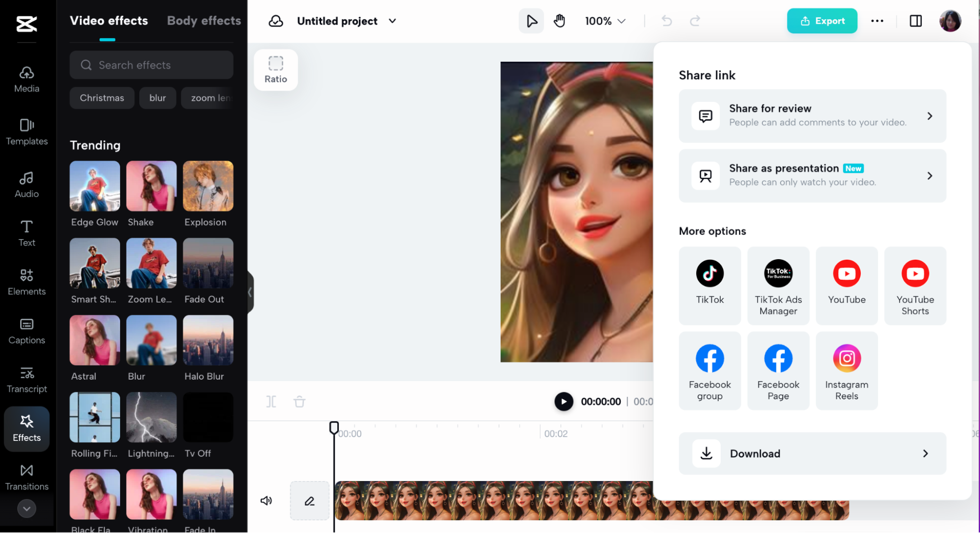Viewport: 980px width, 533px height.
Task: Expand the Untitled project dropdown arrow
Action: pos(392,21)
